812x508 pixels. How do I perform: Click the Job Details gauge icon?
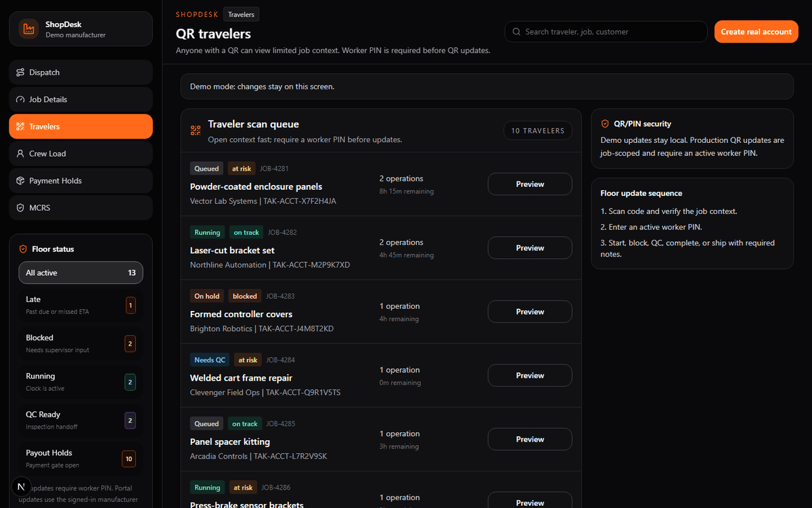tap(20, 100)
